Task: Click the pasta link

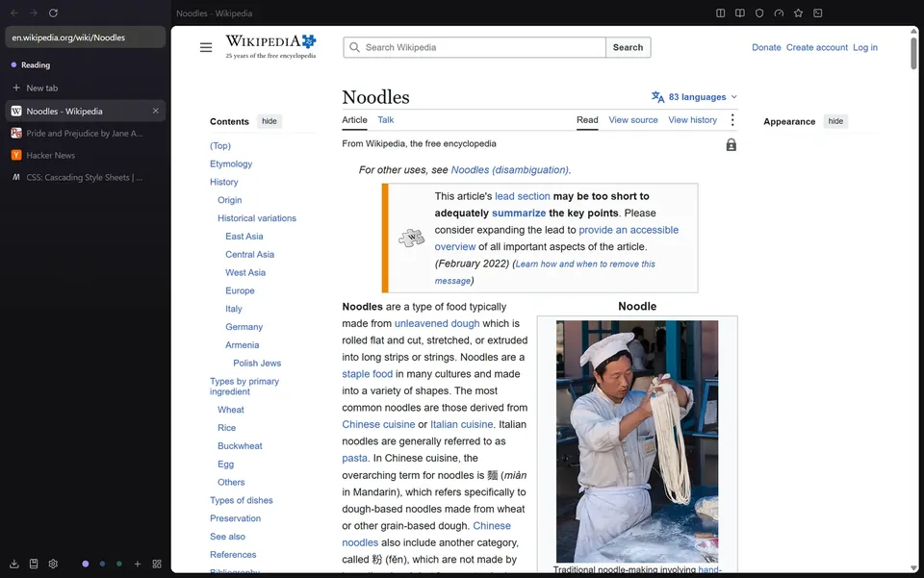Action: click(x=355, y=458)
